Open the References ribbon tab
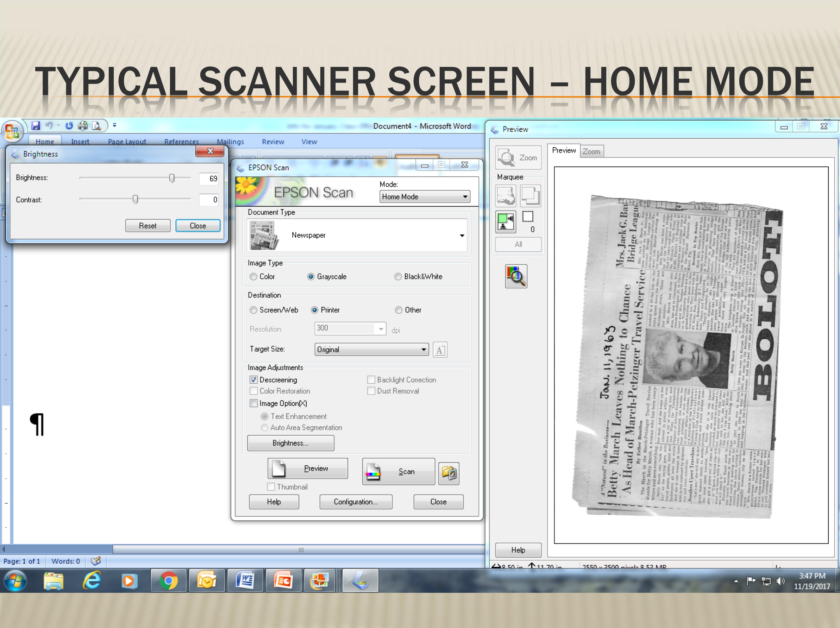This screenshot has width=840, height=628. coord(182,141)
